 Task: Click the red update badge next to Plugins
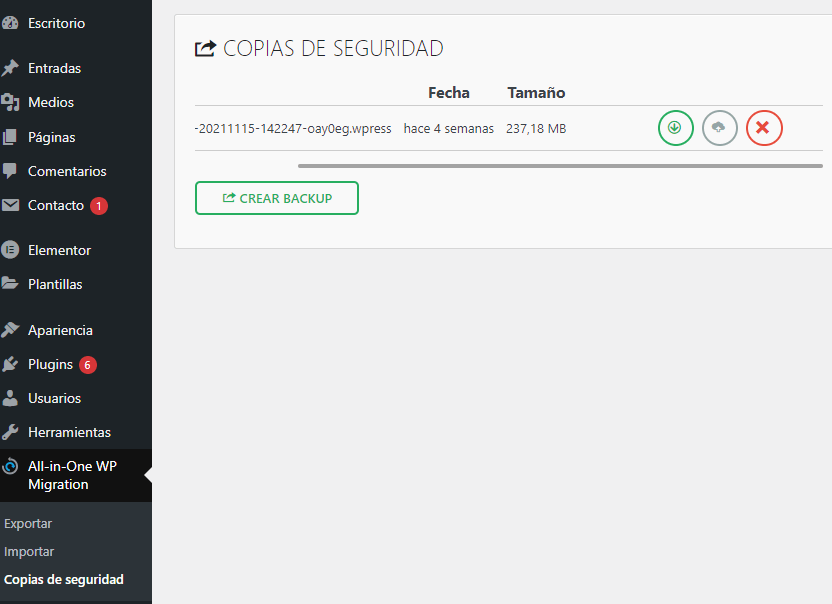click(x=88, y=365)
